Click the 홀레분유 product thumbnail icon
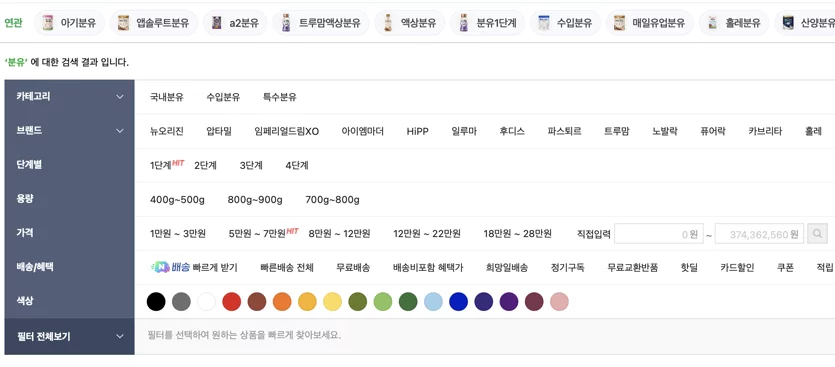The image size is (835, 367). (x=713, y=23)
